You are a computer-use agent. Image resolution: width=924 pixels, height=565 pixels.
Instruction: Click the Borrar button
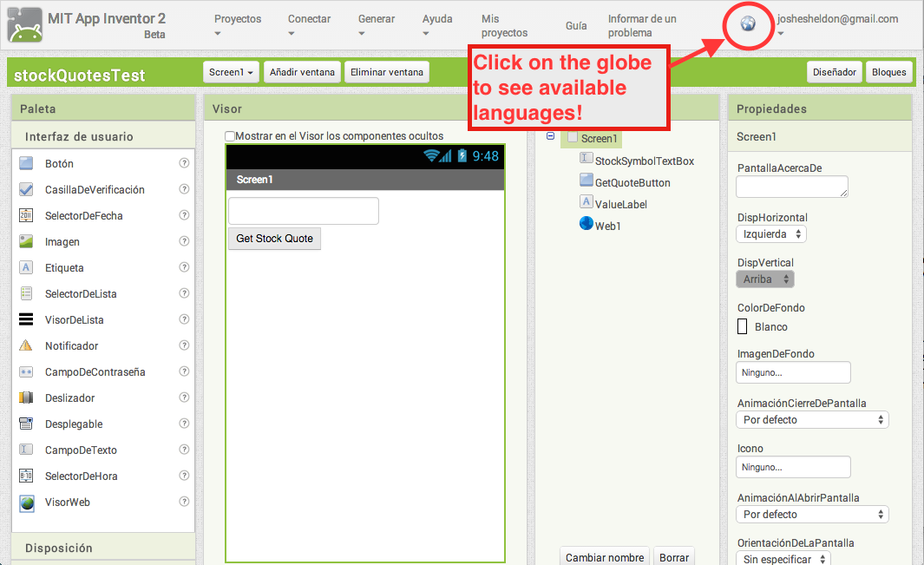tap(674, 557)
